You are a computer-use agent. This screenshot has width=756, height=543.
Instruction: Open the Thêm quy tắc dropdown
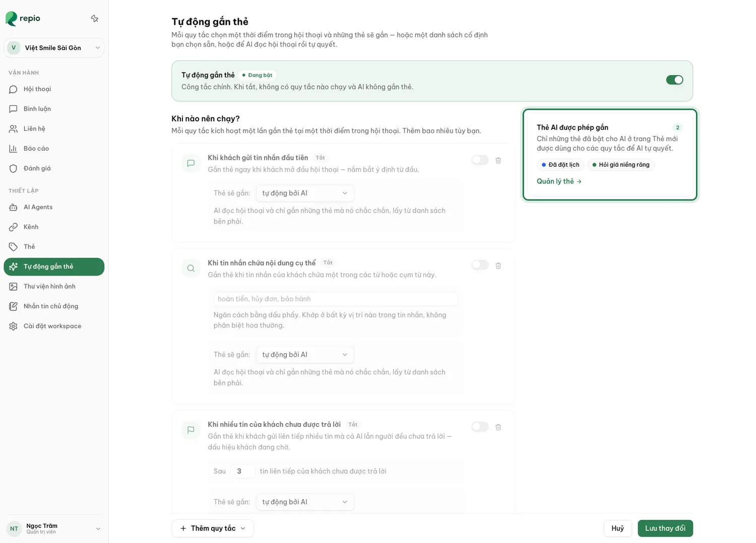pyautogui.click(x=213, y=528)
